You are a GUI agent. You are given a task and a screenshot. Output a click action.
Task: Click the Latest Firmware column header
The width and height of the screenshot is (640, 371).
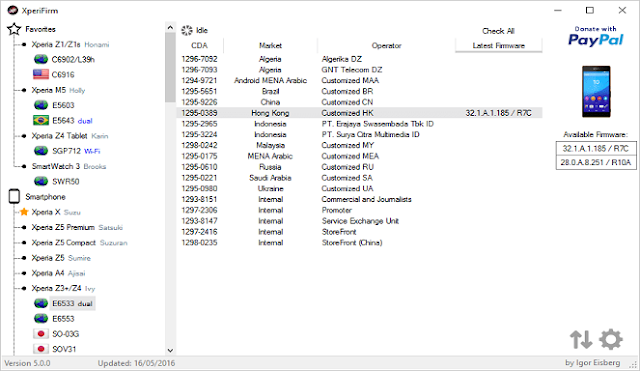click(x=498, y=45)
